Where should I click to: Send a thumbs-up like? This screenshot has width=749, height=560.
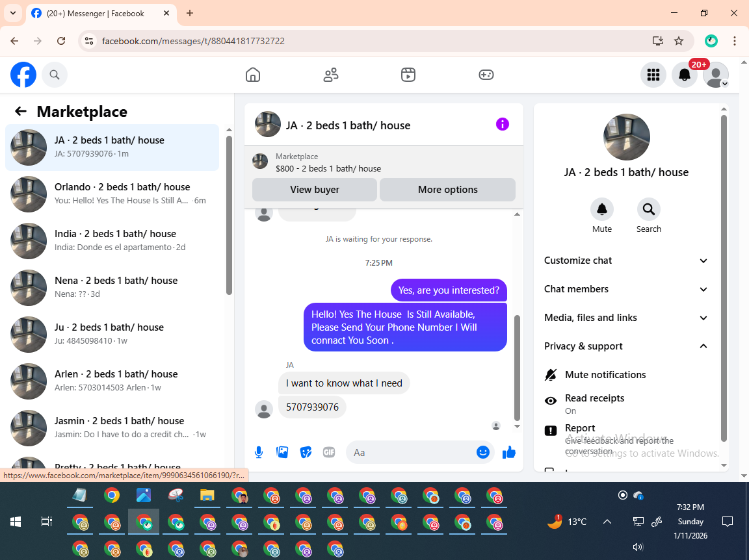point(508,452)
